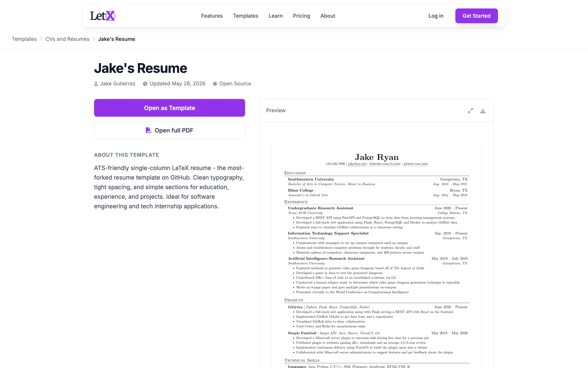Click Artificial Intelligence Research Assistant entry
The height and width of the screenshot is (368, 588).
pyautogui.click(x=326, y=259)
